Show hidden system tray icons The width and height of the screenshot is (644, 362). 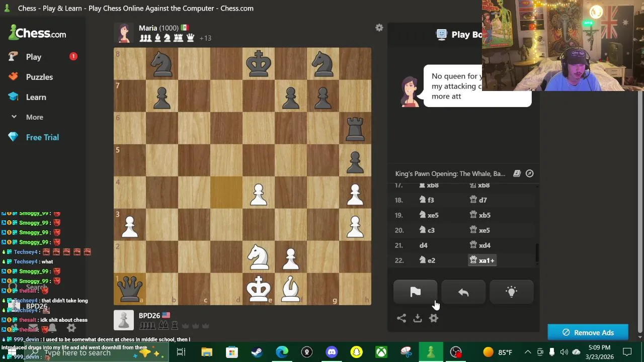[528, 352]
